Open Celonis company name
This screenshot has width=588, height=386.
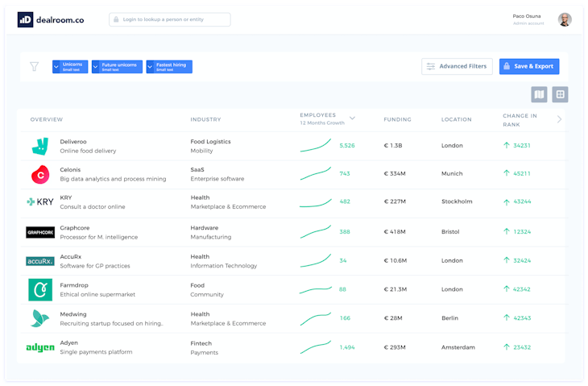pos(70,170)
